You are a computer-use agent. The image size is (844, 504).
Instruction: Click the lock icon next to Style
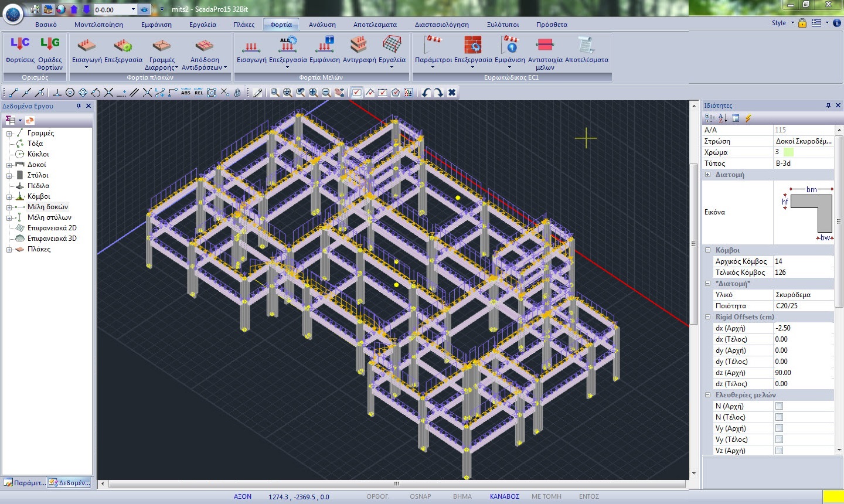(x=802, y=23)
